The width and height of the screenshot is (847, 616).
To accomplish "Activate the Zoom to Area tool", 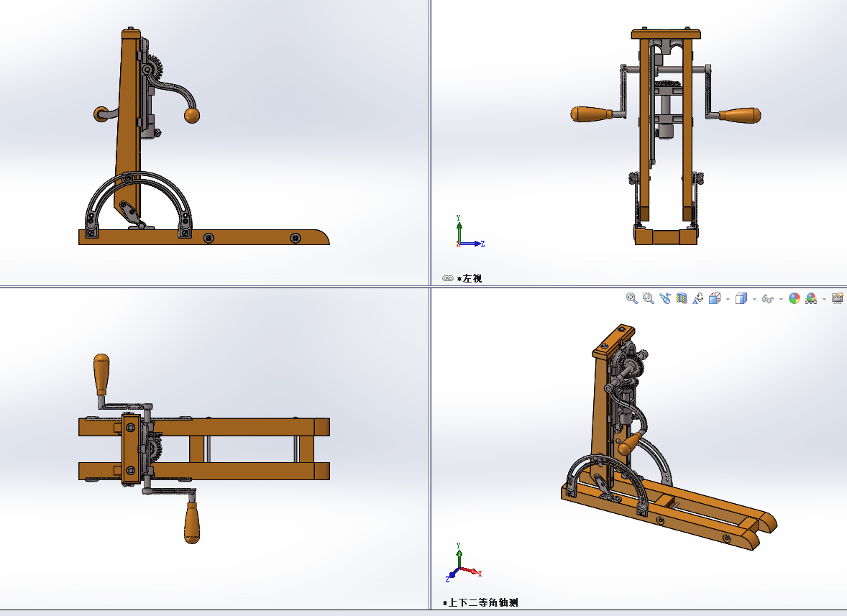I will (649, 298).
